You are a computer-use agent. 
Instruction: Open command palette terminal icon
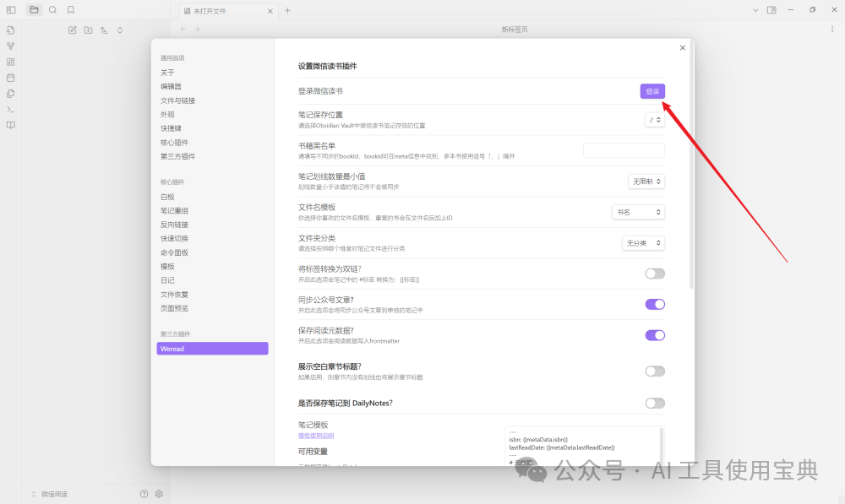11,109
